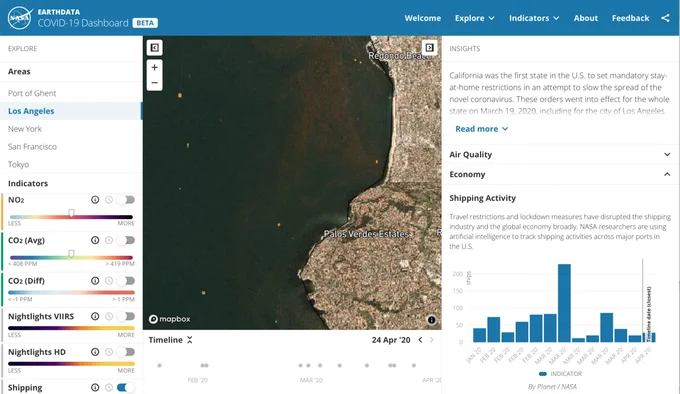This screenshot has width=680, height=394.
Task: Select first timeline date marker
Action: point(159,365)
